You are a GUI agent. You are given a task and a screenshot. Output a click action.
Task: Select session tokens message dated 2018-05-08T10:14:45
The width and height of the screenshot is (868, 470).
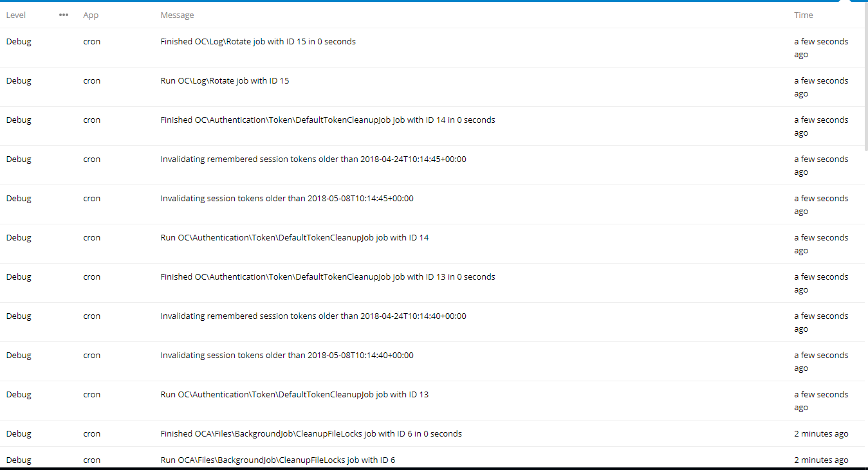click(x=287, y=199)
